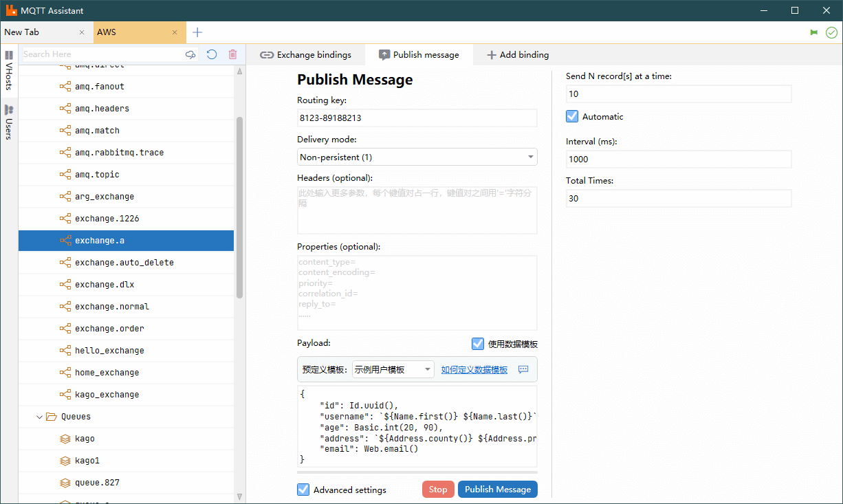Open the 如何定义数据模板 help link
843x504 pixels.
474,369
